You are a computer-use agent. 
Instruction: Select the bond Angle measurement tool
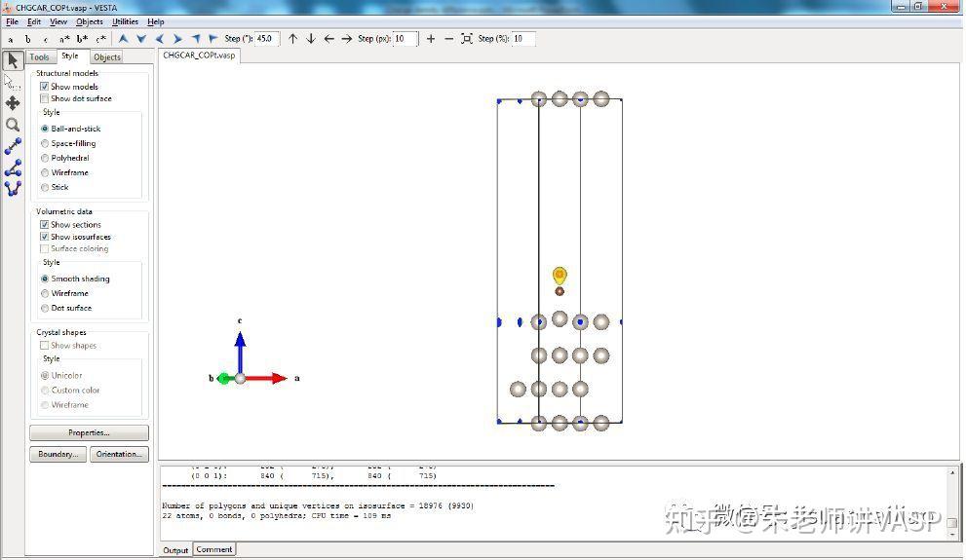[x=13, y=168]
